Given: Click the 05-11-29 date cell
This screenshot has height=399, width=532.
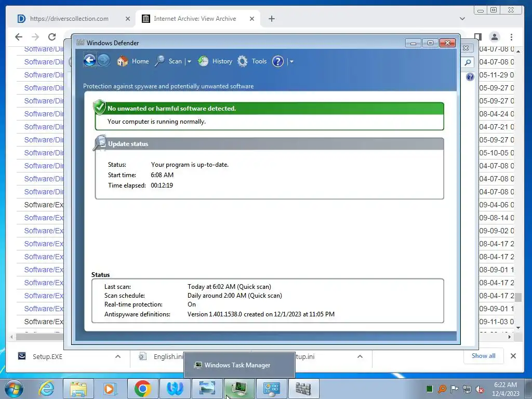Looking at the screenshot, I should point(496,75).
